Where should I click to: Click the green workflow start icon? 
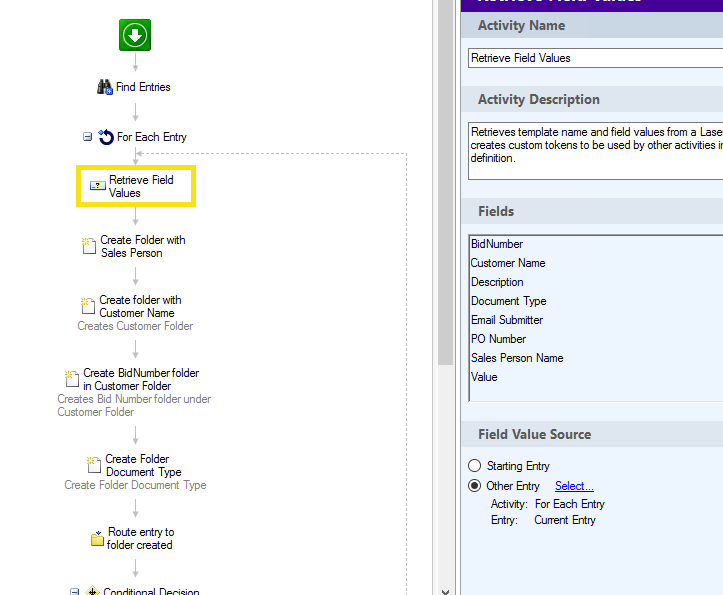pyautogui.click(x=135, y=36)
